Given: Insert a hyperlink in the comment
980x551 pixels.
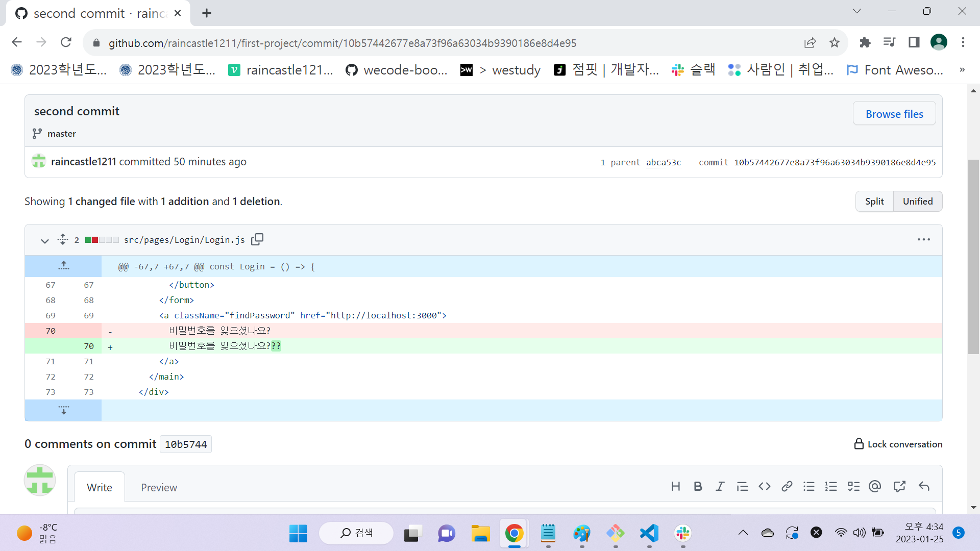Looking at the screenshot, I should [x=786, y=486].
